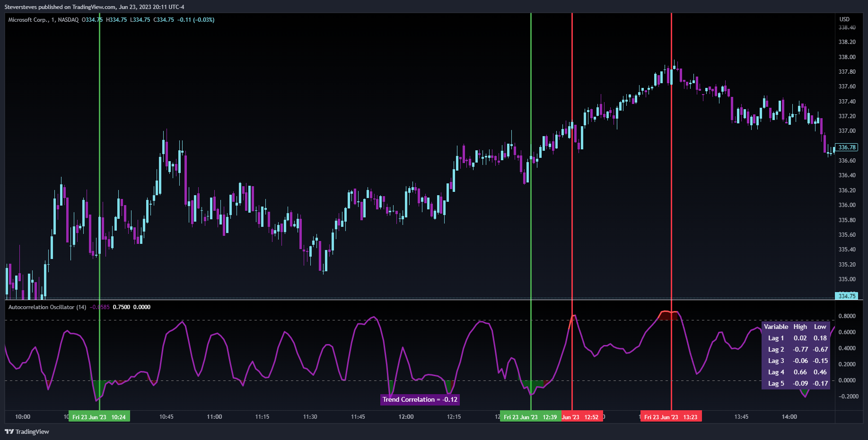Select the Microsoft Corp., 1, NASDAQ title
868x440 pixels.
(44, 20)
